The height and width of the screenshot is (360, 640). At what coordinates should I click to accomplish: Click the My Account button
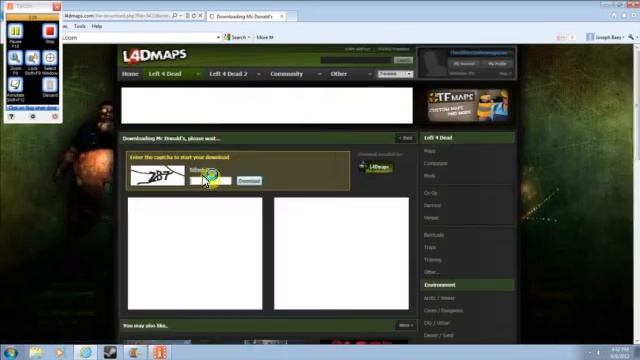point(464,64)
